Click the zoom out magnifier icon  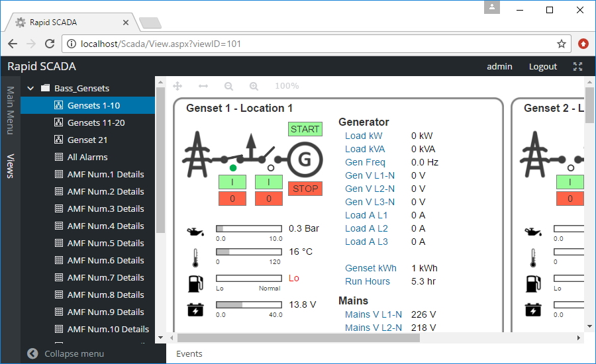pos(228,86)
